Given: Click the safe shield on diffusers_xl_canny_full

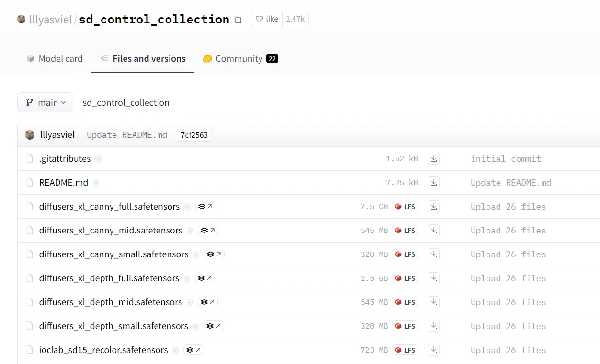Looking at the screenshot, I should coord(187,207).
